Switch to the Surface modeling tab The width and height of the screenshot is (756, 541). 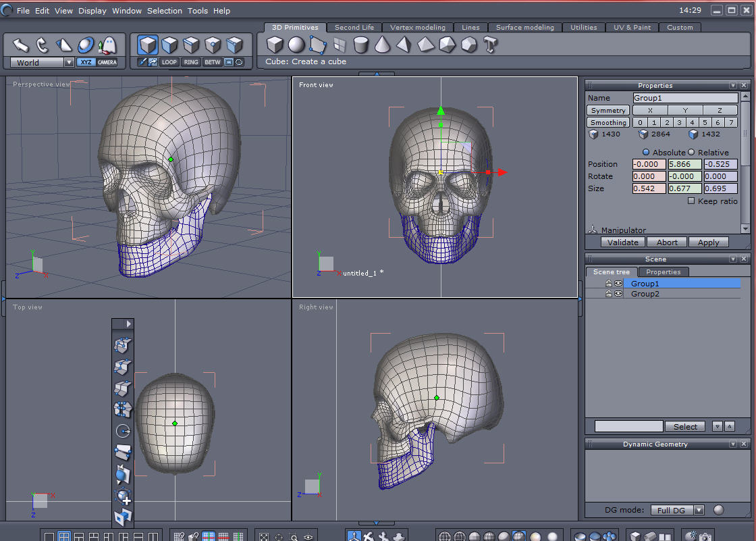click(x=525, y=28)
